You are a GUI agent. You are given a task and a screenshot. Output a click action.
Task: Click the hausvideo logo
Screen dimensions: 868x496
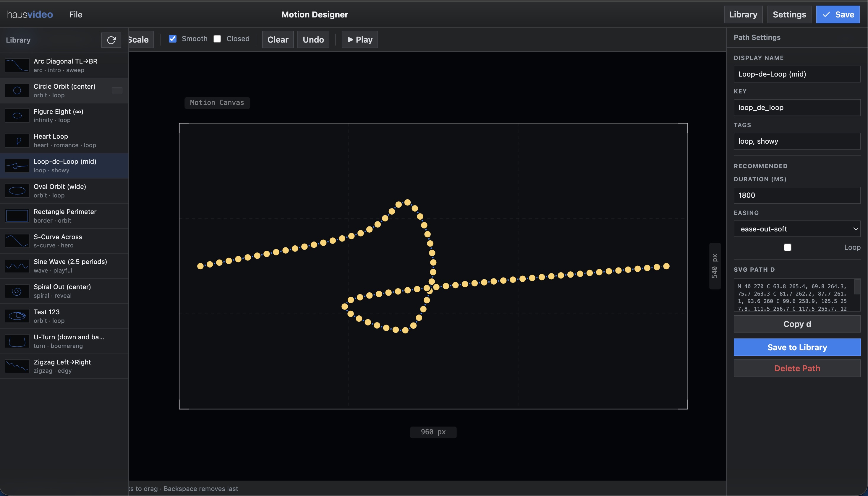point(30,15)
